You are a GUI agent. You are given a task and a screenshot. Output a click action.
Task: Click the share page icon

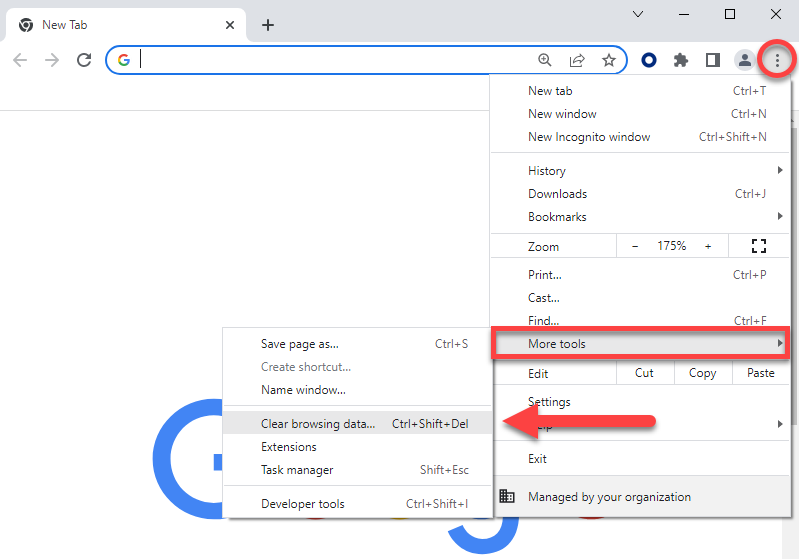[577, 60]
